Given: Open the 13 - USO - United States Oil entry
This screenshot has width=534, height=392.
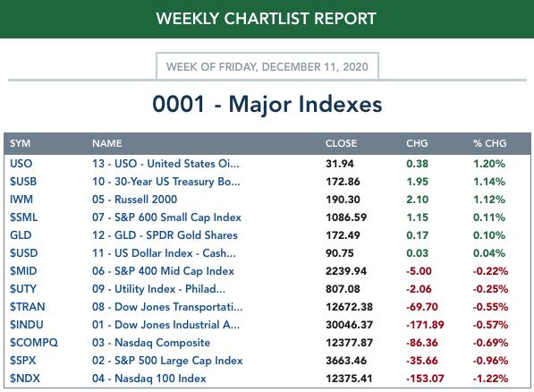Looking at the screenshot, I should click(x=165, y=164).
